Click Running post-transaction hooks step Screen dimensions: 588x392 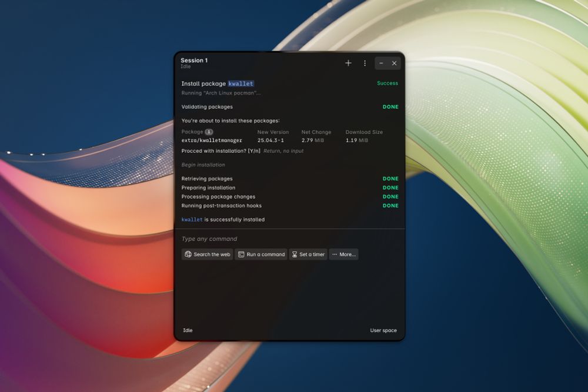[x=222, y=206]
